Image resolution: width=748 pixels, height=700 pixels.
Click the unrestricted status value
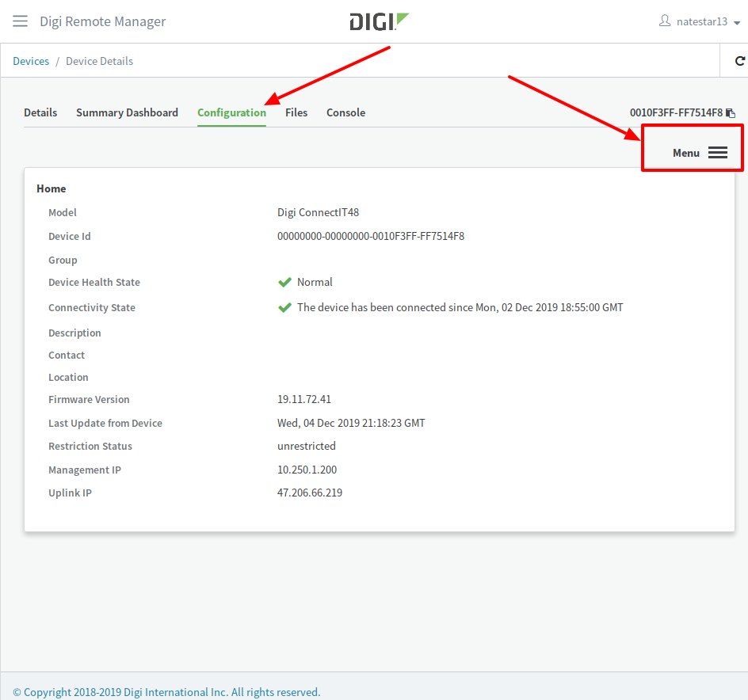point(307,447)
